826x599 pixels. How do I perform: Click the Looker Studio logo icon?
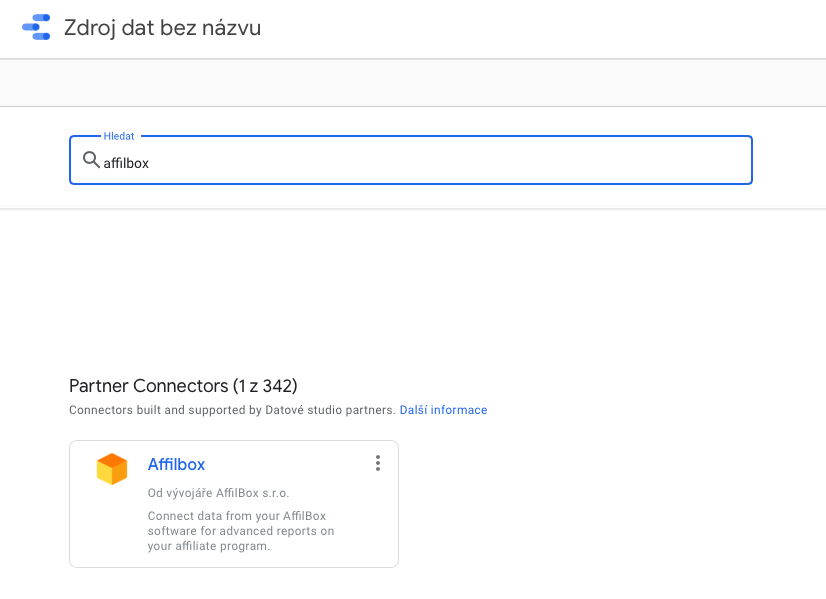point(36,27)
